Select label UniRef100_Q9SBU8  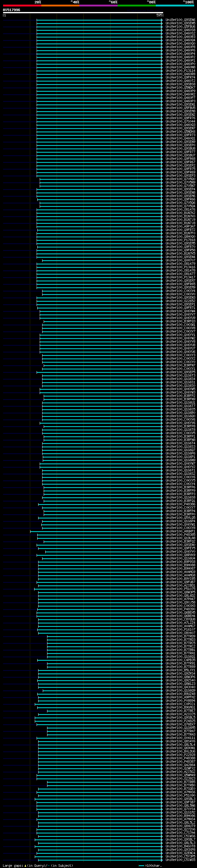(180, 149)
